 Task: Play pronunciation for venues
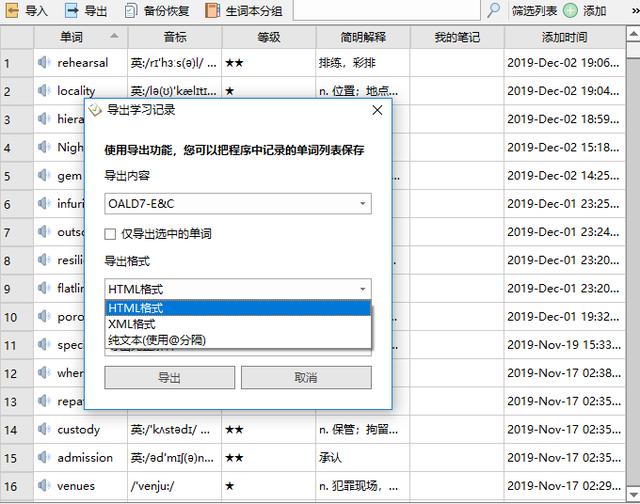point(43,486)
